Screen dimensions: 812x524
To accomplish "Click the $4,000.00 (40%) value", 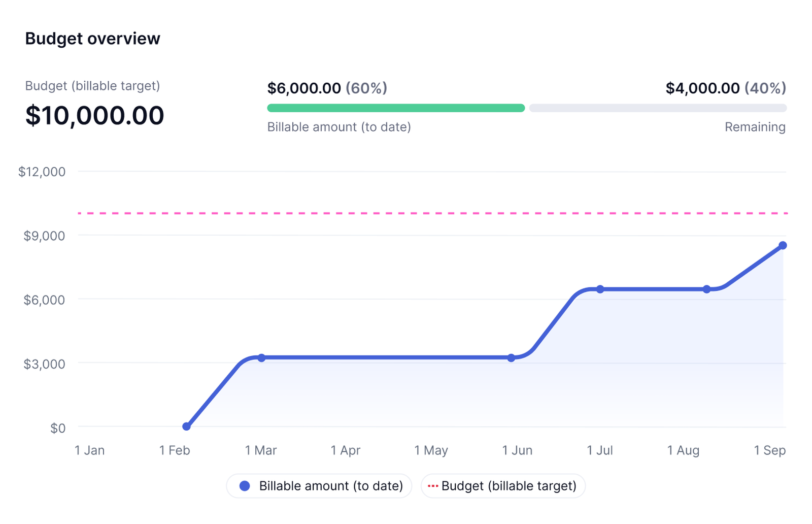I will [x=726, y=88].
